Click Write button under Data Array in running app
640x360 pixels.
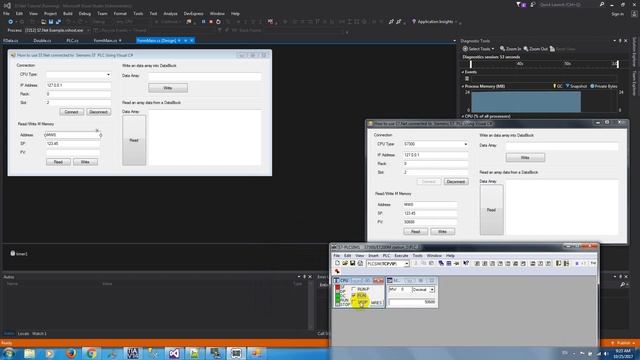pyautogui.click(x=525, y=158)
